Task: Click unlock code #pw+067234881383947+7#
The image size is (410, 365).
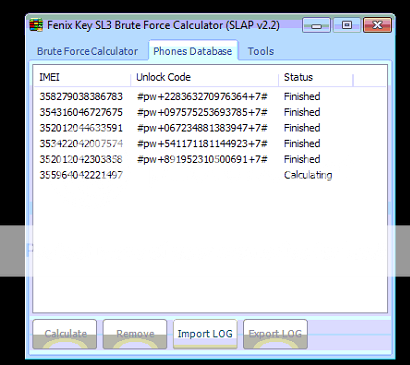Action: click(202, 128)
